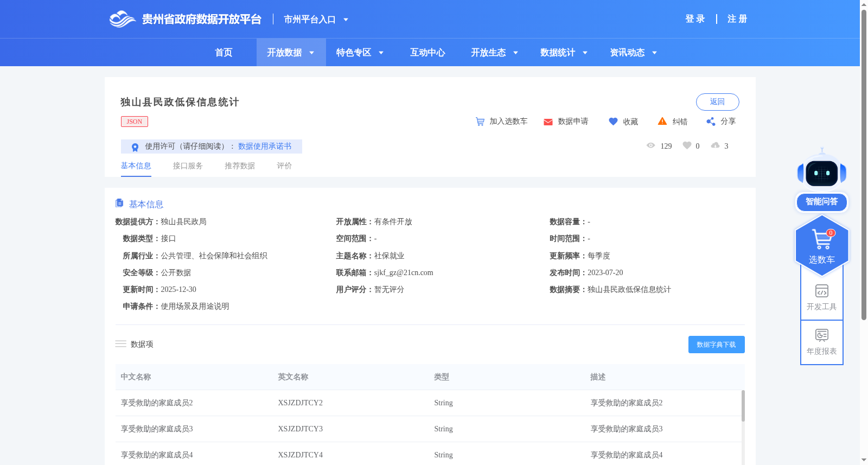Switch to the 推荐数据 tab
Image resolution: width=868 pixels, height=465 pixels.
(x=240, y=165)
